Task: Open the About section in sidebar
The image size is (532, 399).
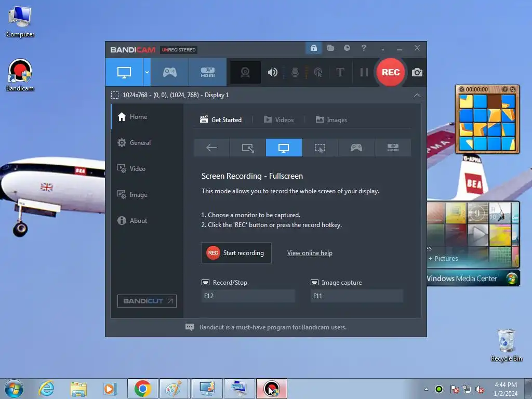Action: click(x=147, y=220)
